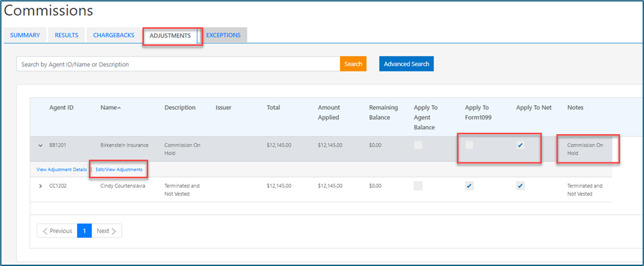Go to the Chargebacks tab
Screen dimensions: 644x266
pos(114,35)
